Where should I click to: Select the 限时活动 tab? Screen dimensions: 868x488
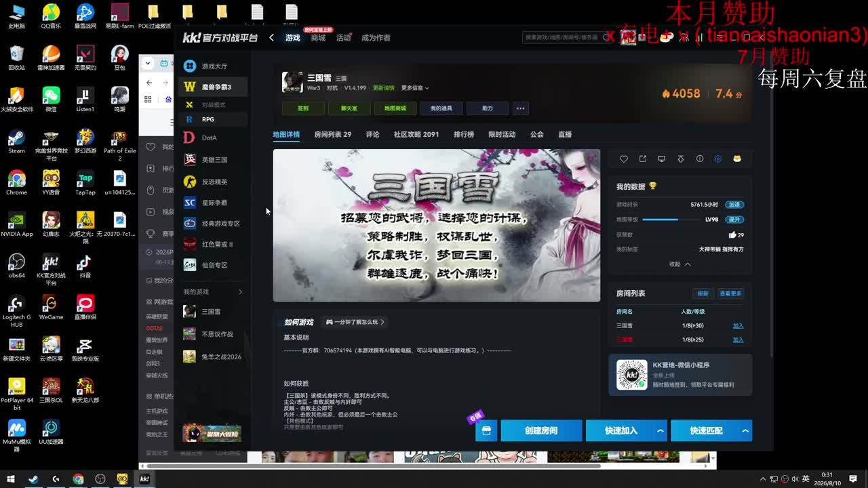pyautogui.click(x=502, y=135)
